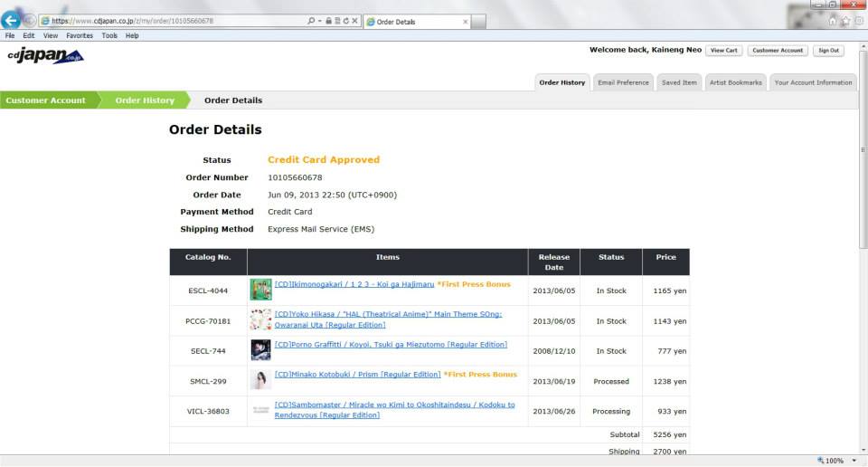Screen dimensions: 868x467
Task: Click the CDJapan logo
Action: click(x=45, y=56)
